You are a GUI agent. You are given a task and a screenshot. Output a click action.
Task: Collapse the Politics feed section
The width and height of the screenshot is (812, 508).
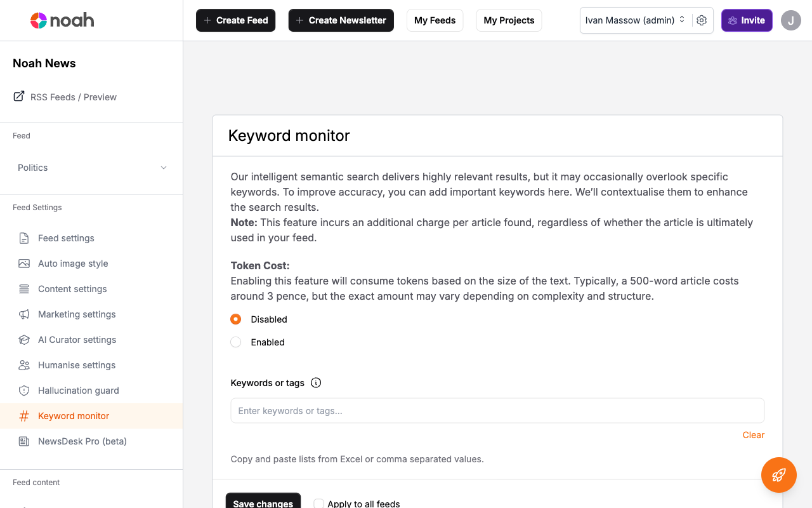tap(164, 168)
